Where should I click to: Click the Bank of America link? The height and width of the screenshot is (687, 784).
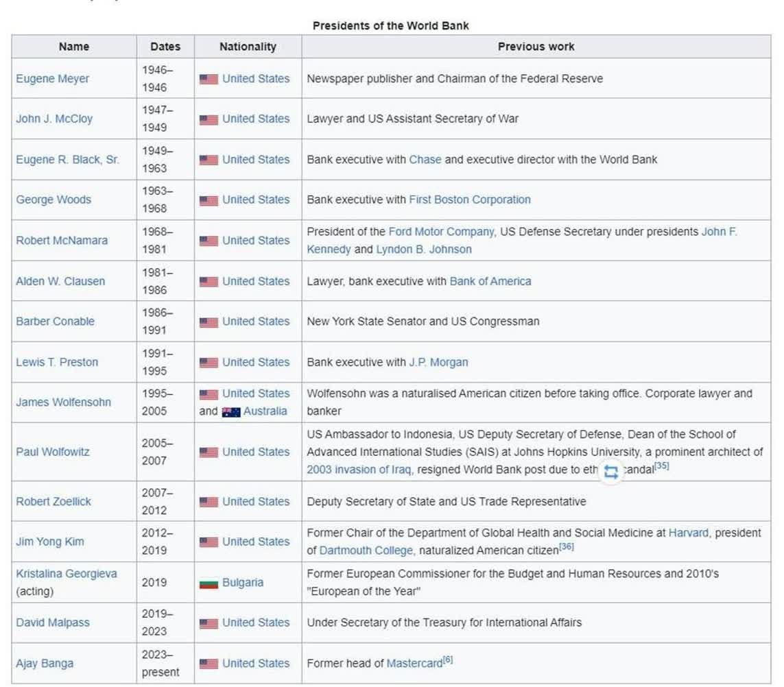(x=490, y=281)
